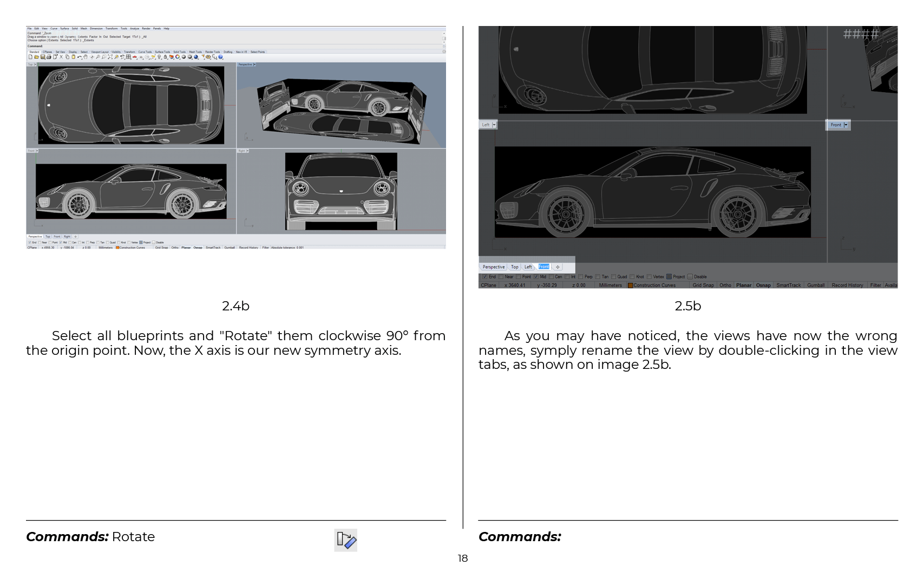This screenshot has height=578, width=924.
Task: Click the orange Construction Curves layer swatch
Action: (x=630, y=285)
